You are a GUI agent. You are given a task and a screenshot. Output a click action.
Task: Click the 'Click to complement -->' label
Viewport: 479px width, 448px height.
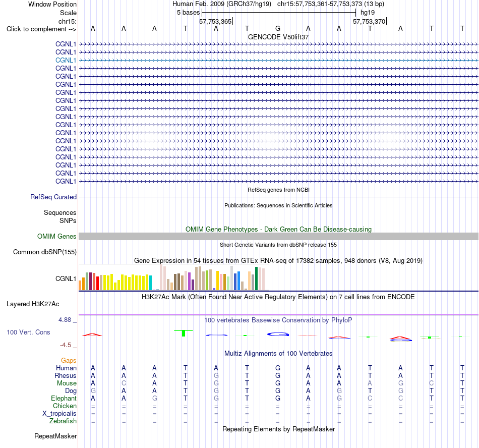pyautogui.click(x=41, y=29)
